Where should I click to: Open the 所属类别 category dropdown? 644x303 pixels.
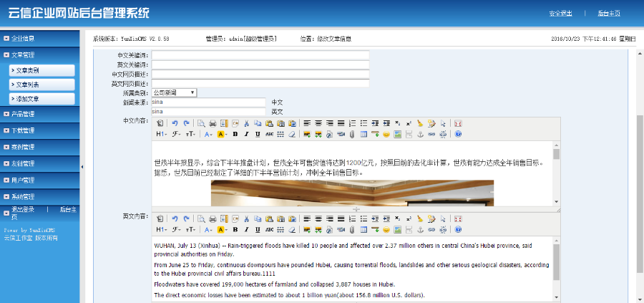(174, 93)
